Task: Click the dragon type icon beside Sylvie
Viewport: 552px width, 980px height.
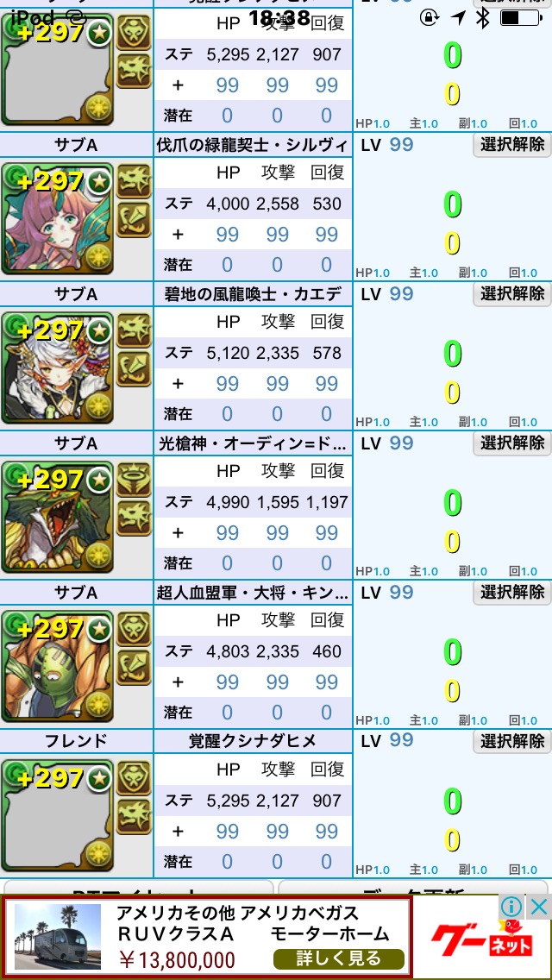Action: tap(135, 181)
